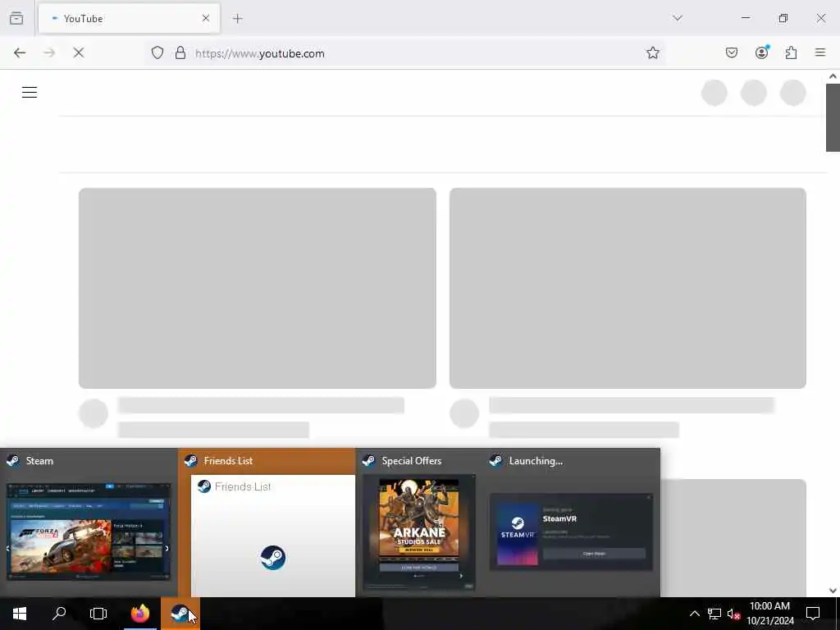Open clock and date flyout
Screen dimensions: 840x630
[x=770, y=614]
